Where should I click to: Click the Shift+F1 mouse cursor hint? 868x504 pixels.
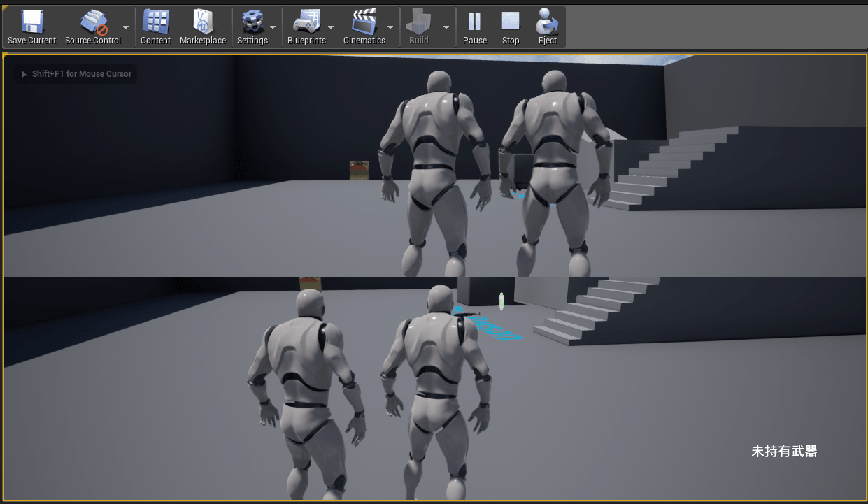pos(75,73)
